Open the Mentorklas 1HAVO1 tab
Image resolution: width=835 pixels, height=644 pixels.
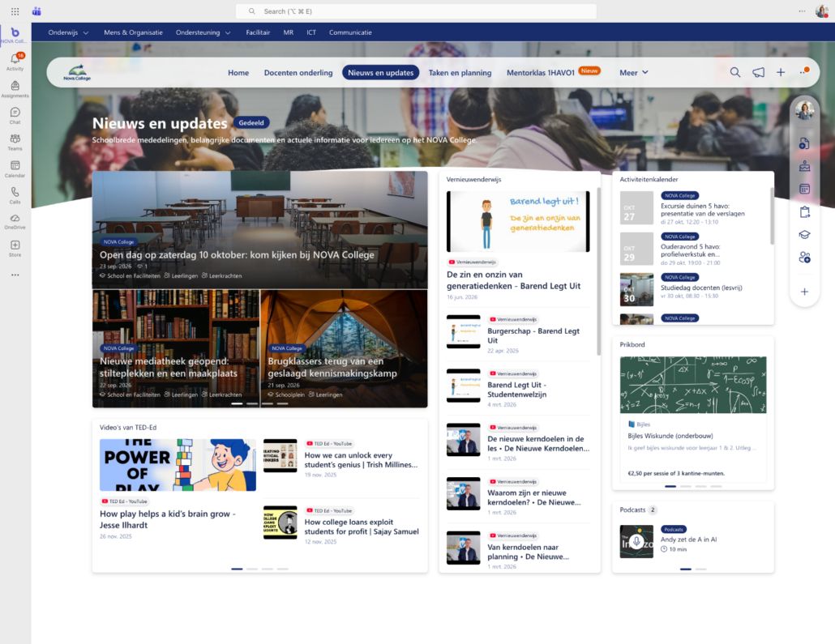tap(541, 72)
